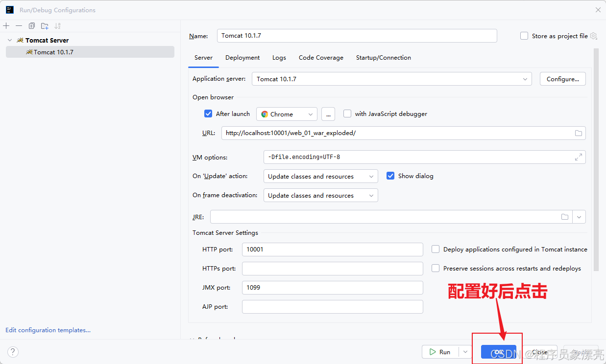This screenshot has height=364, width=606.
Task: Remove configuration with the minus icon
Action: (19, 26)
